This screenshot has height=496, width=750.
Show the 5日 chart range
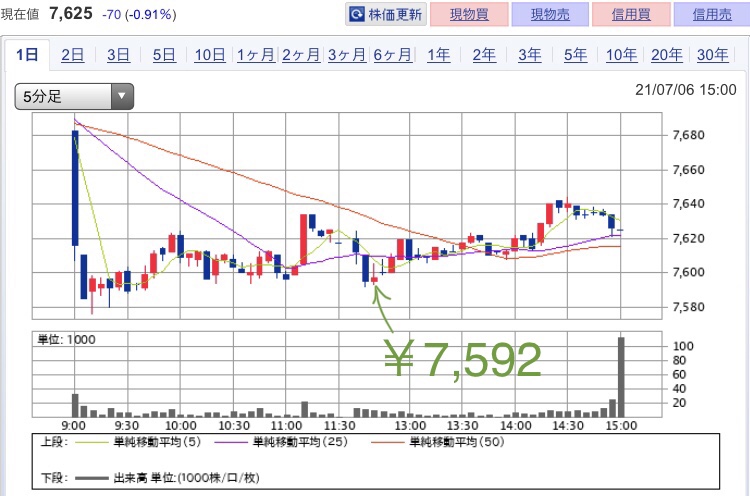click(164, 55)
